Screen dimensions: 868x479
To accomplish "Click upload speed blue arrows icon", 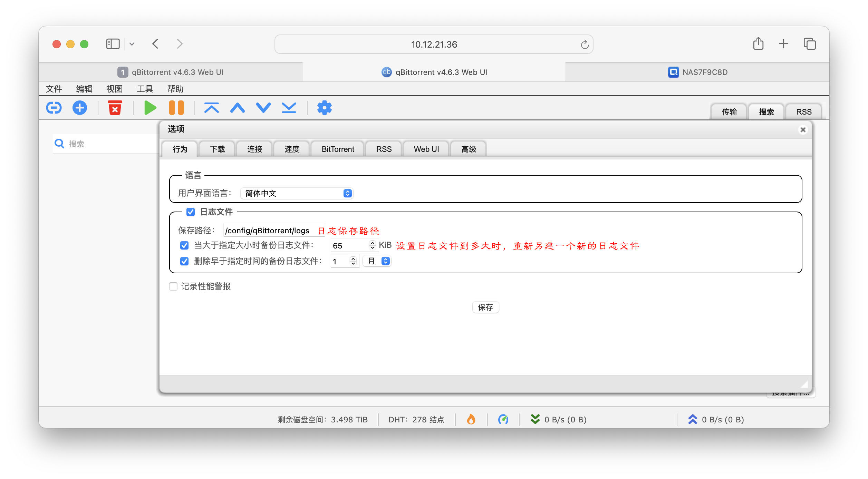I will point(693,419).
